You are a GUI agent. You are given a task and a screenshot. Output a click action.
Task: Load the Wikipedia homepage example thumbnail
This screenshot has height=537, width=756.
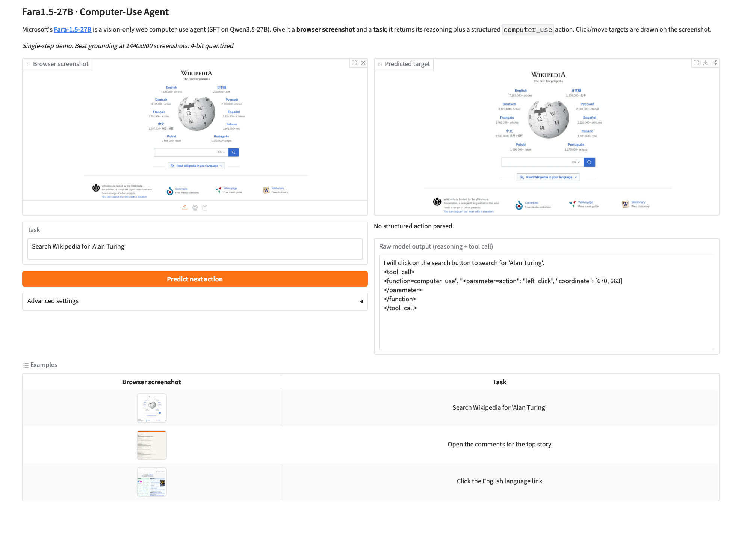tap(152, 408)
